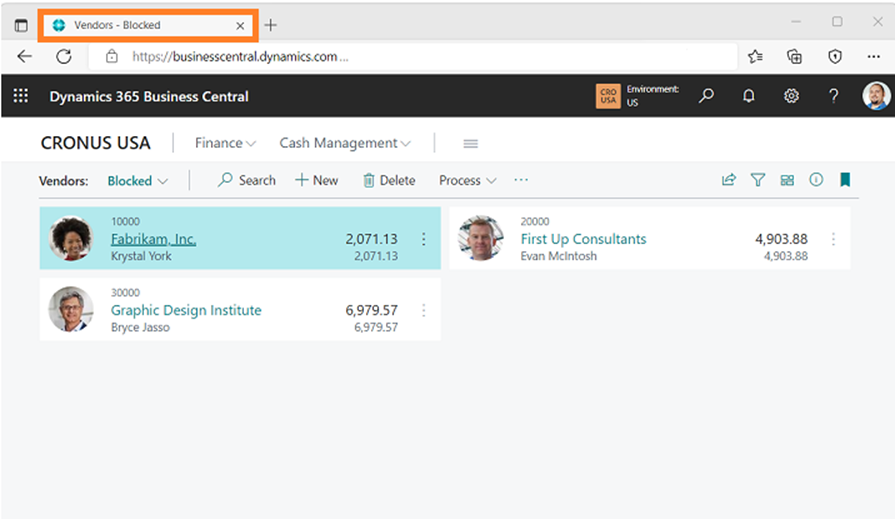The image size is (895, 519).
Task: Click the share icon in action bar
Action: click(x=729, y=180)
